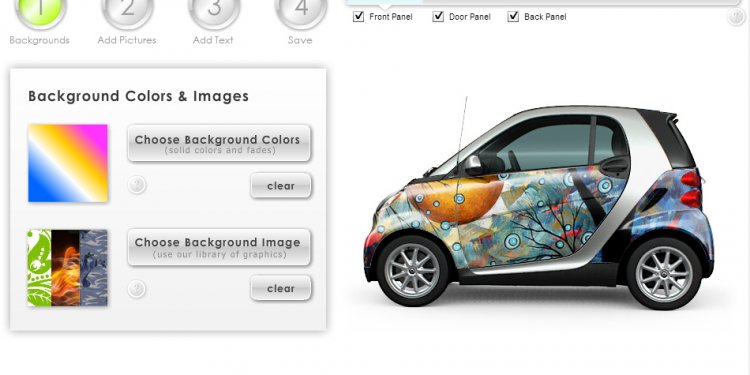The image size is (750, 375).
Task: Open help icon under Choose Background Image
Action: click(x=137, y=289)
